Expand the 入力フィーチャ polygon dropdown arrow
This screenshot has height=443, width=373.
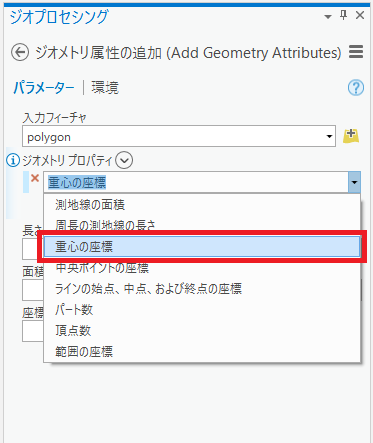tap(329, 136)
